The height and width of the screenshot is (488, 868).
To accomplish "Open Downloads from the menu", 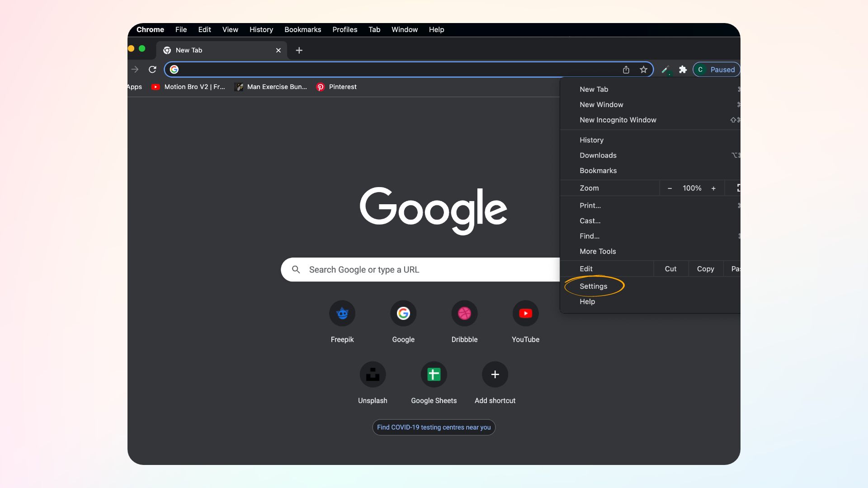I will coord(650,155).
